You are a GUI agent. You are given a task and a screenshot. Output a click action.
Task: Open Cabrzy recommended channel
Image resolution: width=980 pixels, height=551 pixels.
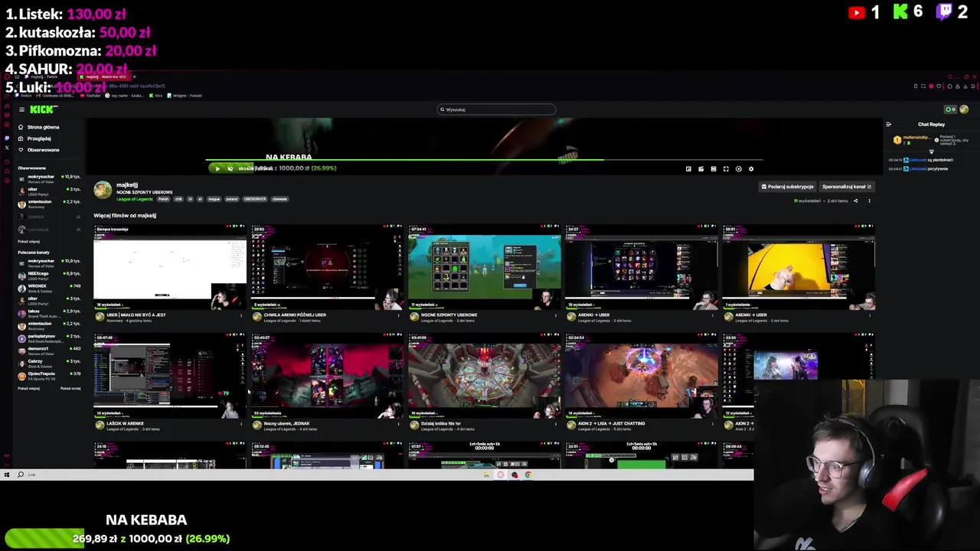[x=49, y=364]
